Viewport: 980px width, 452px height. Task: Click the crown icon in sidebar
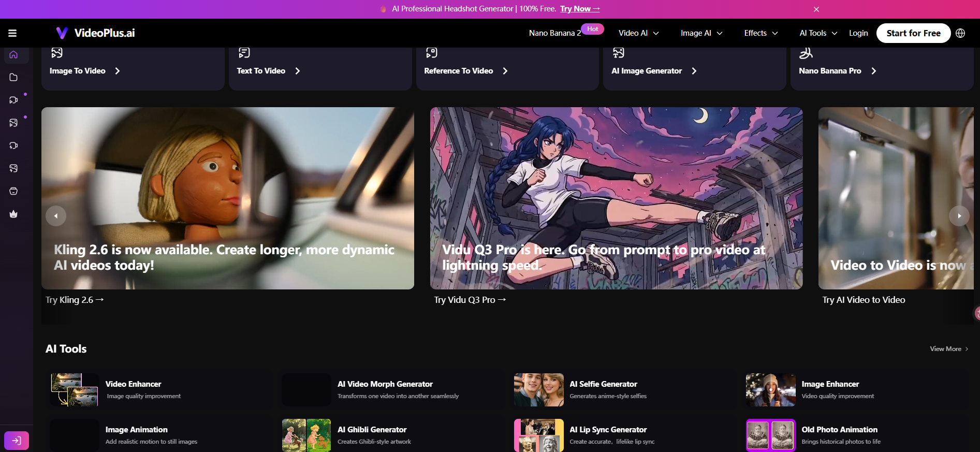[14, 214]
